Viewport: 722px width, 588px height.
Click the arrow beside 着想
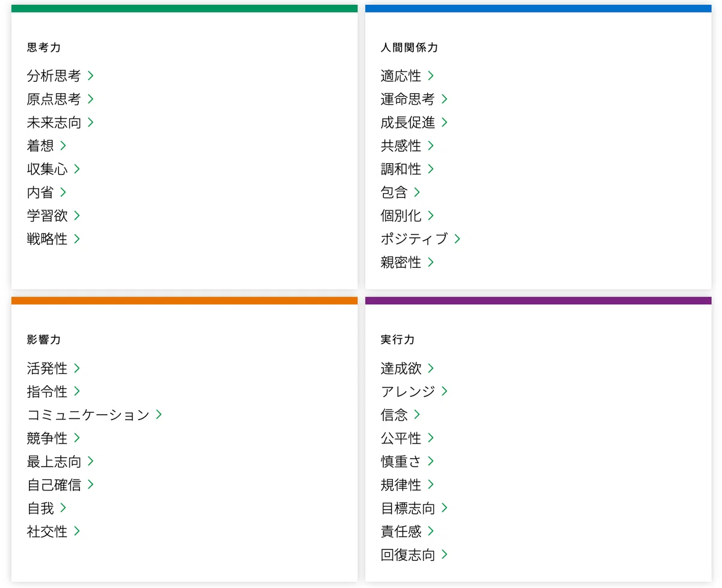[x=63, y=146]
